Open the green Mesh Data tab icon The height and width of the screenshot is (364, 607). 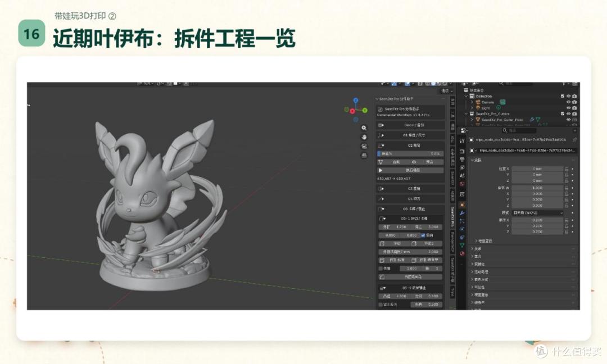coord(462,245)
